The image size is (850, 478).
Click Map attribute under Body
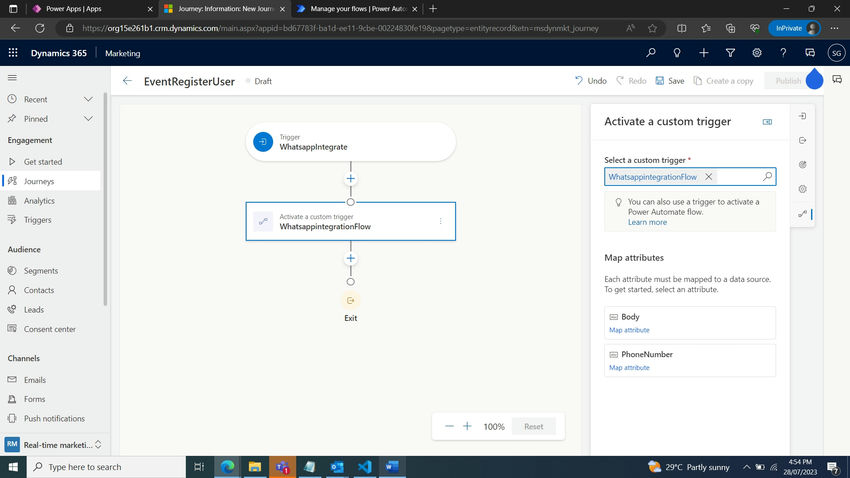629,330
